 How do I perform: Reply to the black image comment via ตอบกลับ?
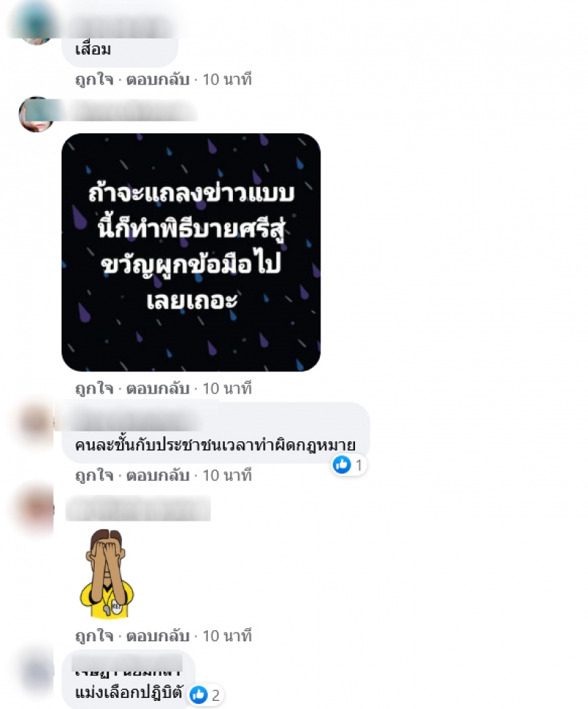coord(158,388)
